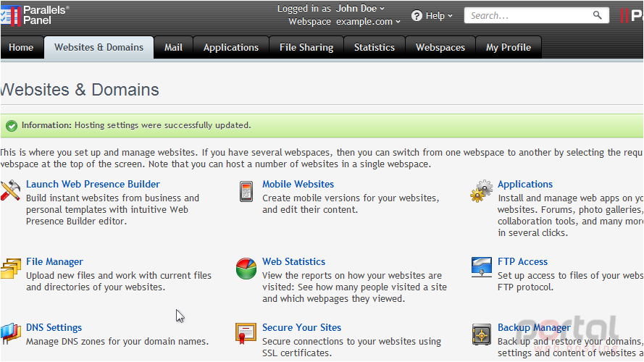The width and height of the screenshot is (644, 362).
Task: Open the Web Statistics link
Action: pos(293,262)
